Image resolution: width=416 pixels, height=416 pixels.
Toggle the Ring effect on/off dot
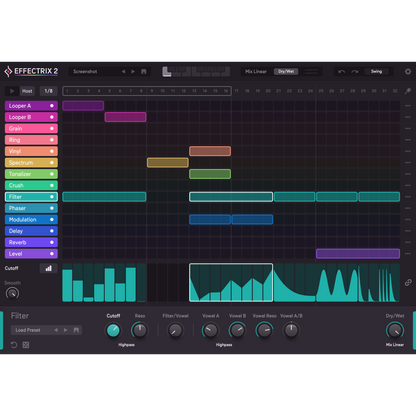[x=52, y=140]
